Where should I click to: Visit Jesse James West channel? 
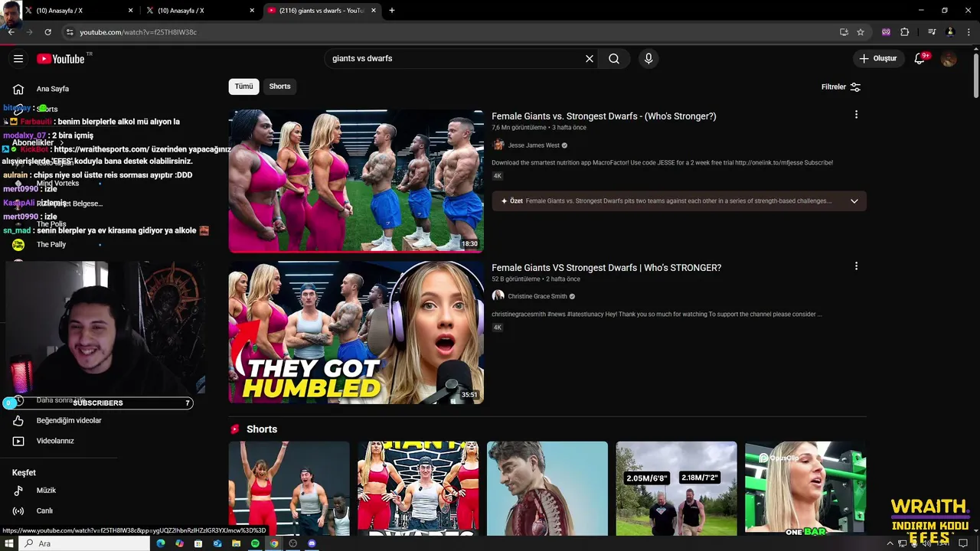(534, 145)
